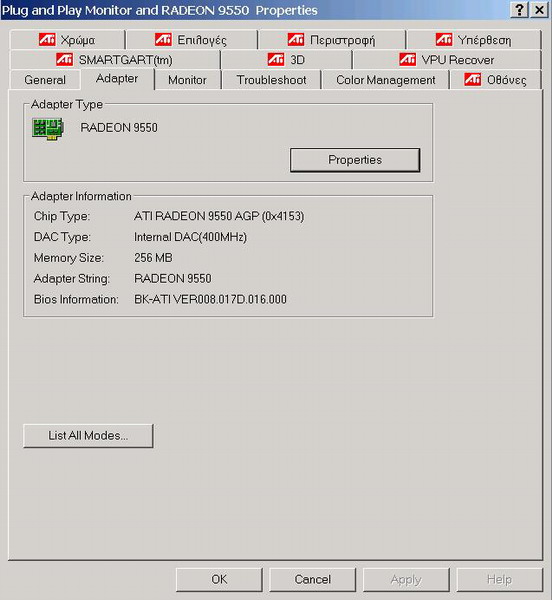This screenshot has width=552, height=600.
Task: Switch to the Οθόνες tab
Action: click(496, 80)
